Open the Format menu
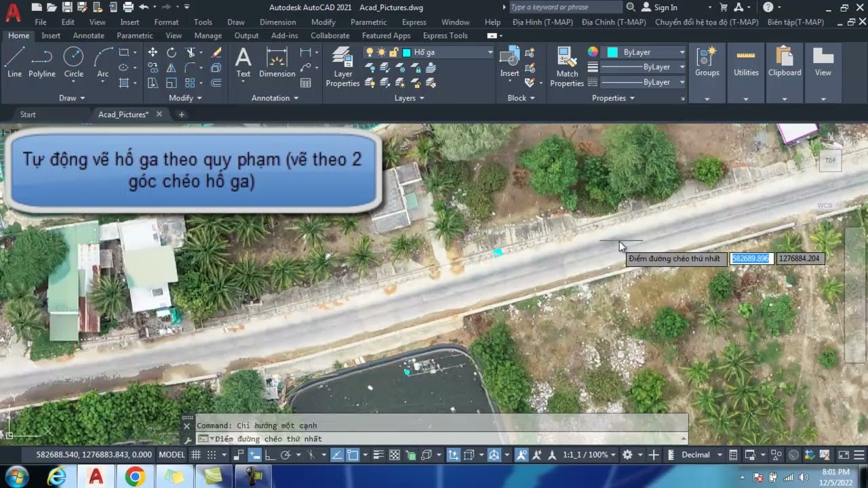The height and width of the screenshot is (488, 868). [166, 22]
